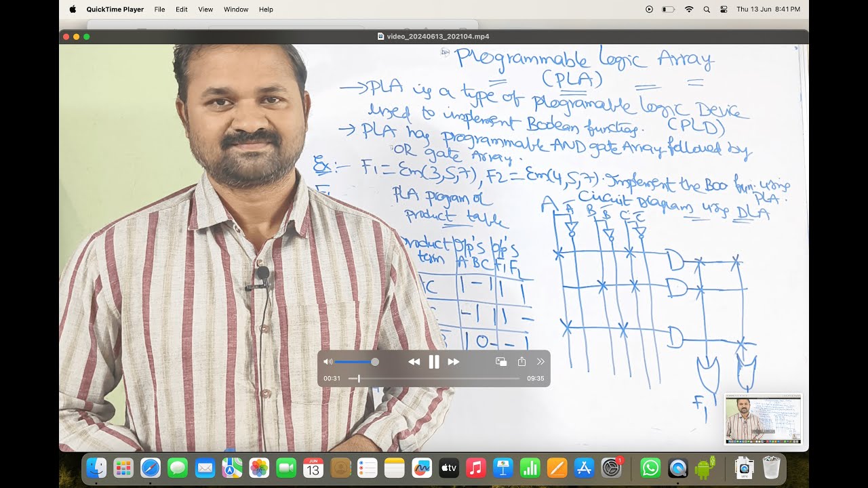868x488 pixels.
Task: Open the screenshot thumbnail preview
Action: [x=763, y=420]
